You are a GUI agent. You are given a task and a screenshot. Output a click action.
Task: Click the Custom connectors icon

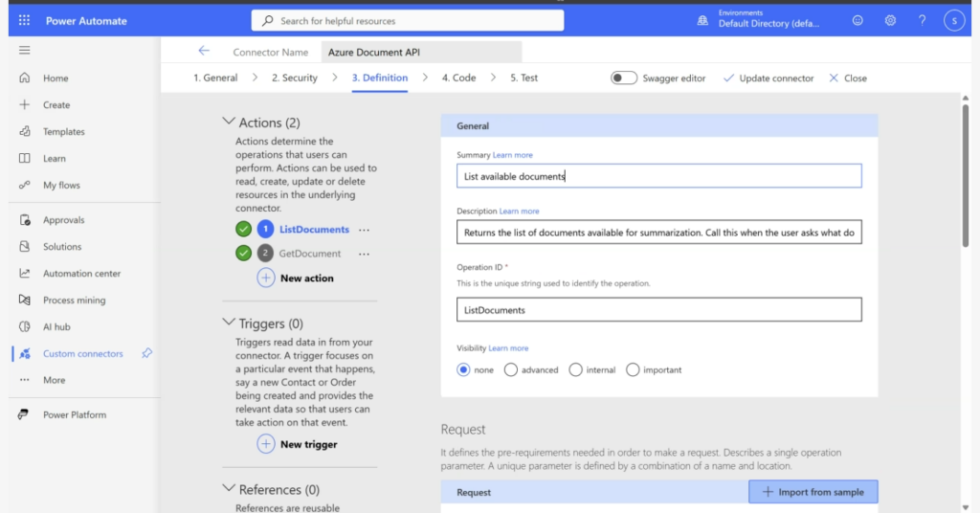click(24, 354)
